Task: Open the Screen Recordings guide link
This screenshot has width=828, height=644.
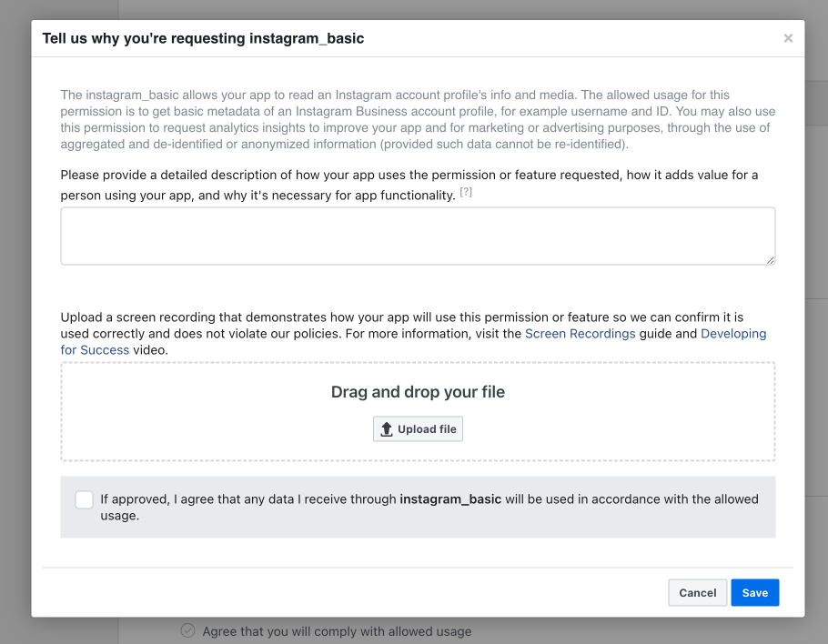Action: click(580, 334)
